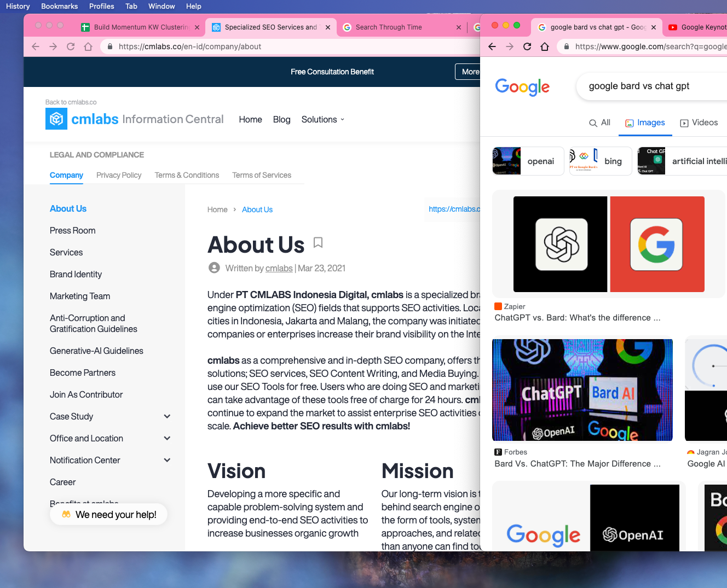Close the Build Momentum KW Clustering tab
Viewport: 727px width, 588px height.
point(197,27)
